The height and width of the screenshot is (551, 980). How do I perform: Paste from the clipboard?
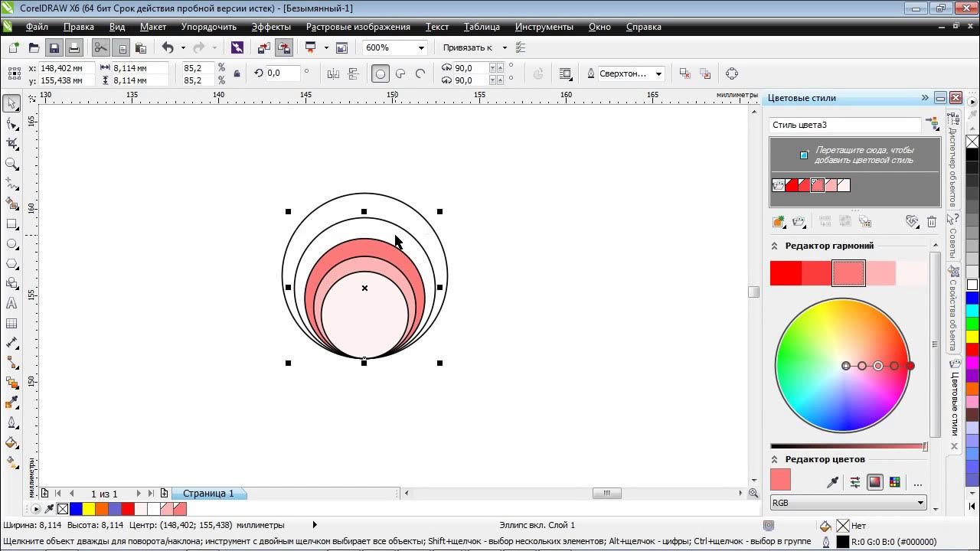pyautogui.click(x=140, y=47)
